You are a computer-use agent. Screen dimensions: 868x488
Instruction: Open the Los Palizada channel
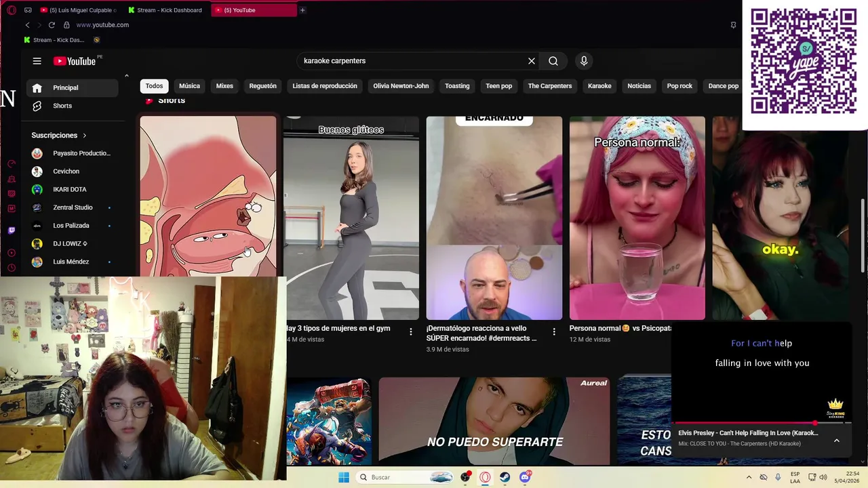point(72,226)
